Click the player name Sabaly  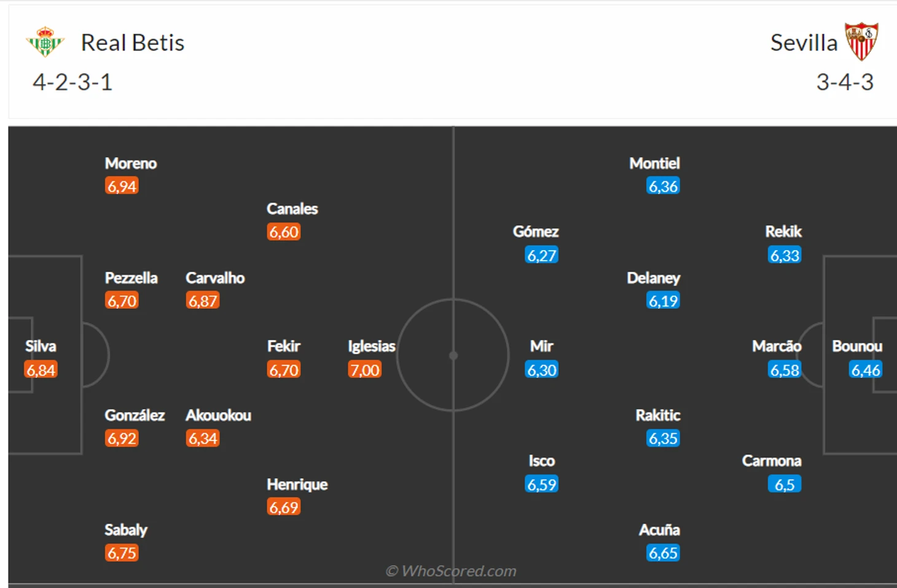126,530
